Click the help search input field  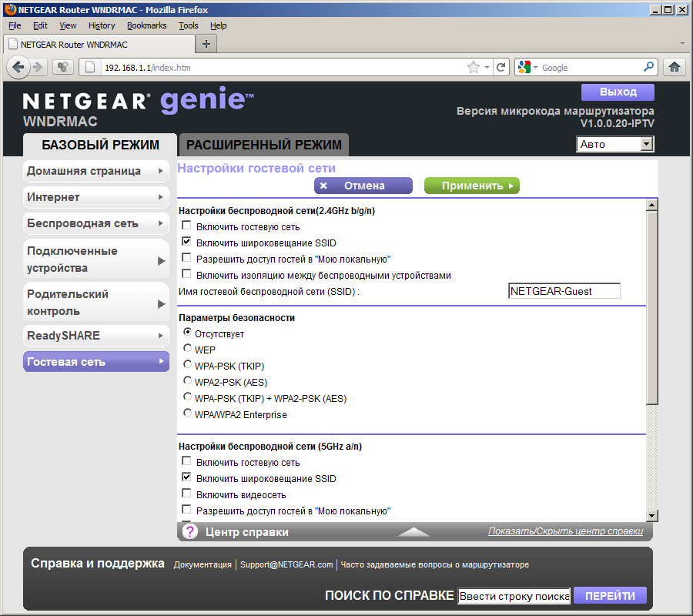514,596
